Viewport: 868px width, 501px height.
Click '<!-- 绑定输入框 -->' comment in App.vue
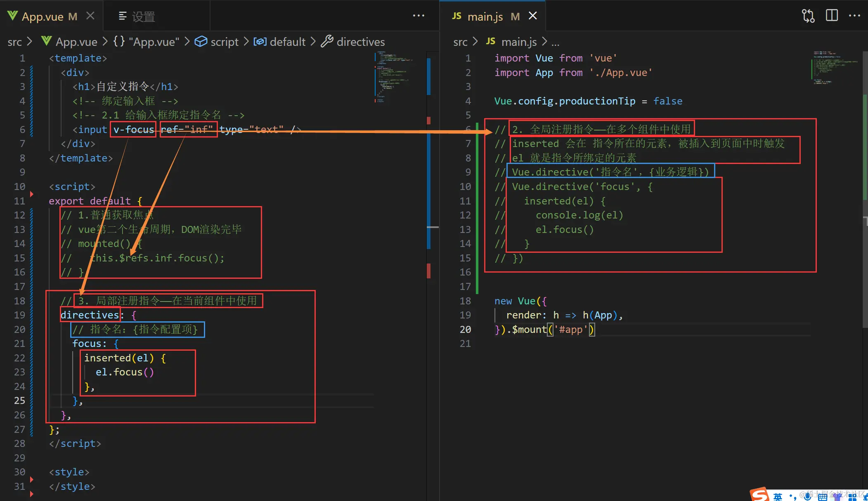125,101
